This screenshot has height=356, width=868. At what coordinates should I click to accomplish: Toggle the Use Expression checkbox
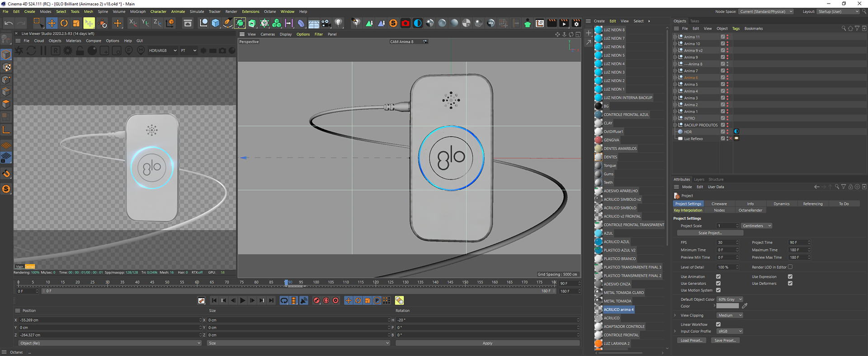790,276
